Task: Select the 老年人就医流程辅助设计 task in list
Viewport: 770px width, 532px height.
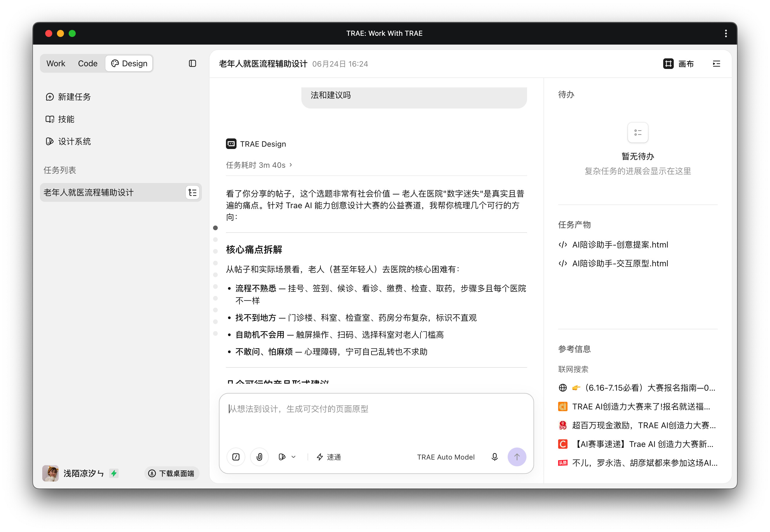Action: point(121,192)
